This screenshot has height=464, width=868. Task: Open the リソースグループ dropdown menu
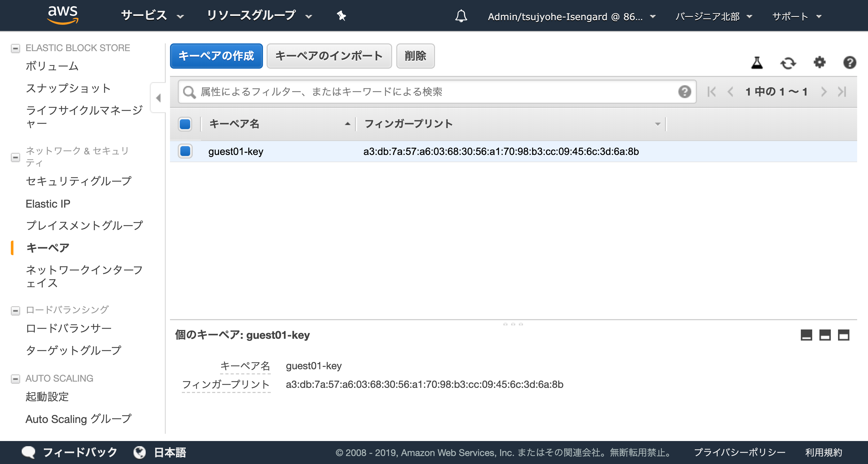[x=259, y=15]
